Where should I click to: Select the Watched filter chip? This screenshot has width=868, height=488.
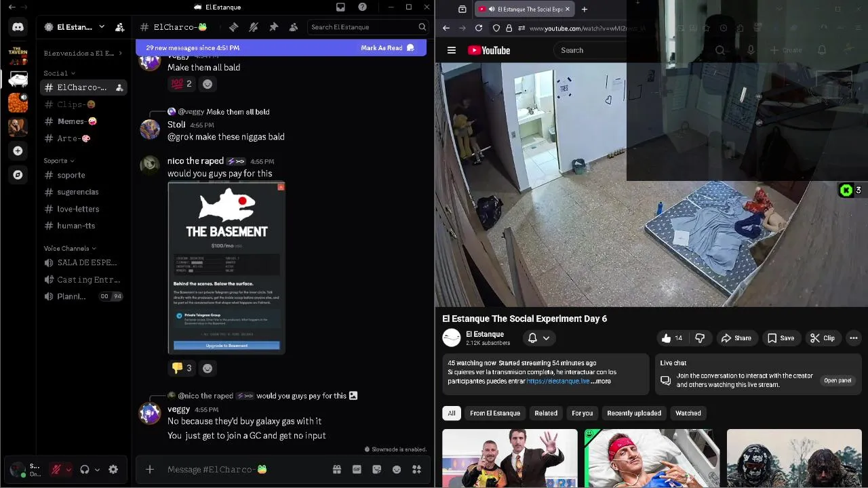point(688,413)
